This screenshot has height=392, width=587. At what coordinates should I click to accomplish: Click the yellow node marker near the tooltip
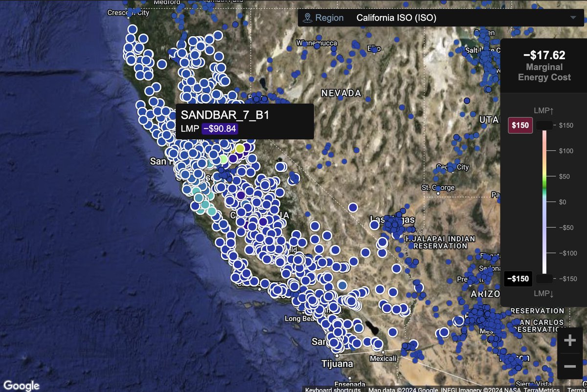click(x=240, y=148)
